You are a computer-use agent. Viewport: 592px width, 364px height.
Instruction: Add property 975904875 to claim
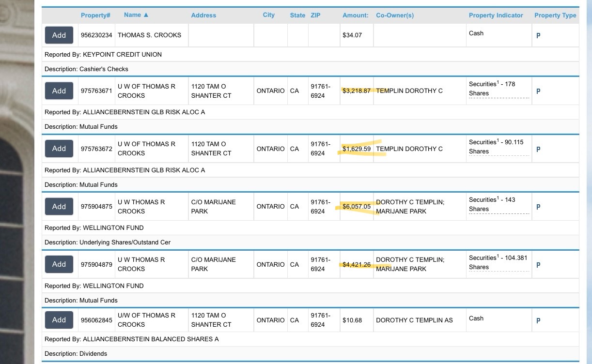click(59, 206)
